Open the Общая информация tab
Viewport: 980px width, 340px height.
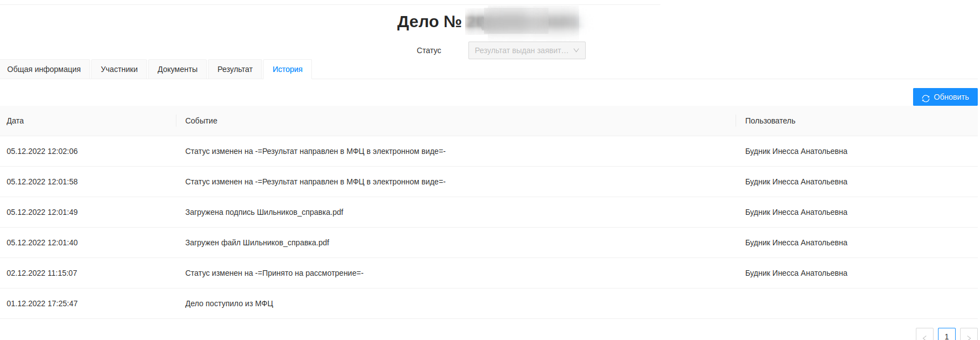coord(44,69)
